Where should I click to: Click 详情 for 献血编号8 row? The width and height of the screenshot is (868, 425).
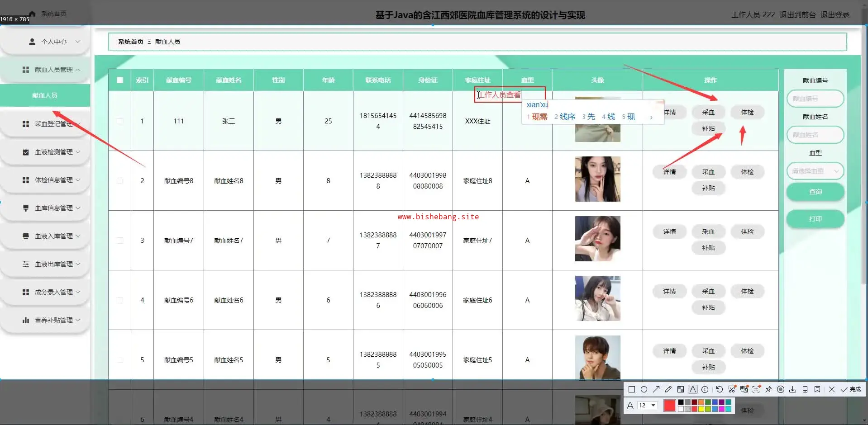tap(669, 172)
